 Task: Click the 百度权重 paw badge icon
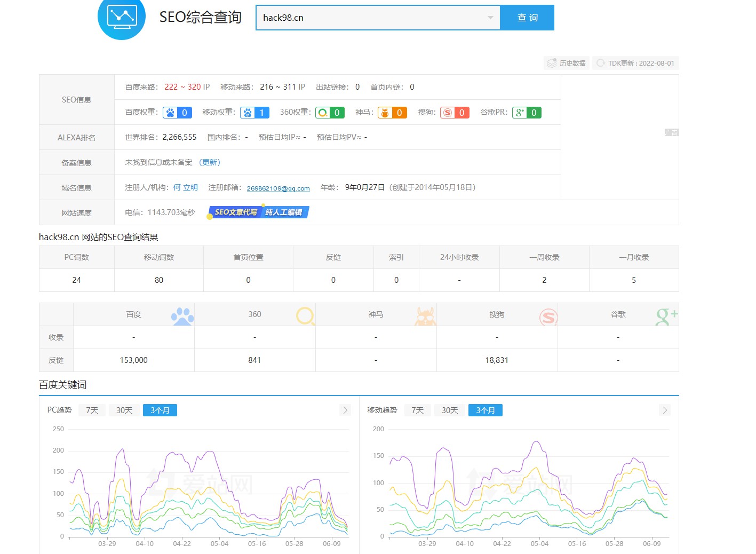pos(171,113)
